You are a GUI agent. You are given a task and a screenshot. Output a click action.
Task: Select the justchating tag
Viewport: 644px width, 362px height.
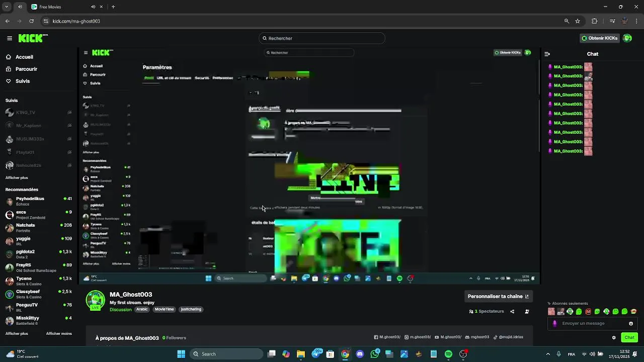click(191, 309)
